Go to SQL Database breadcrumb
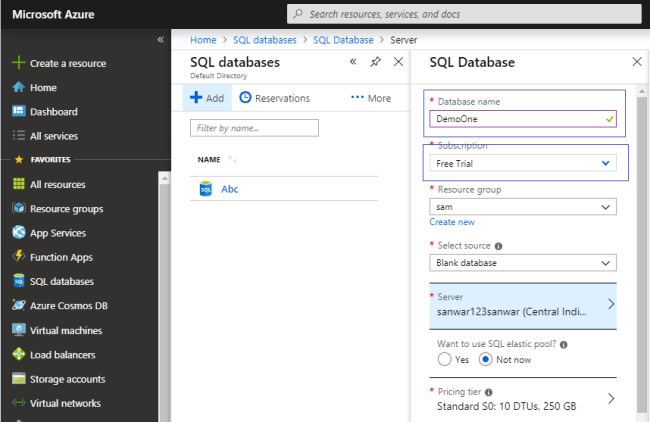Screen dimensions: 650x422 [343, 40]
